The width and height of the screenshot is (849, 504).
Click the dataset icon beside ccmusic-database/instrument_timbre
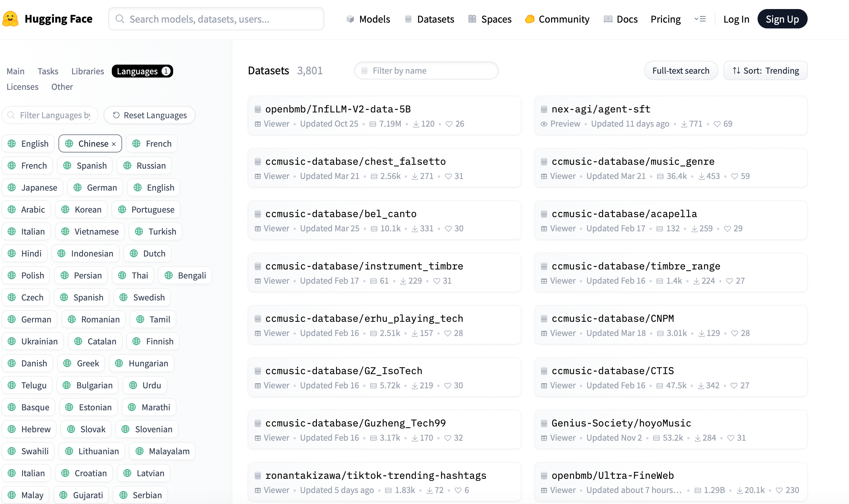click(x=258, y=266)
